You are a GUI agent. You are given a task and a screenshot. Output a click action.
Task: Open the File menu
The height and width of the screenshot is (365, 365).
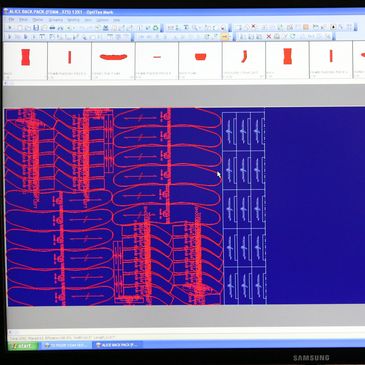tap(11, 20)
